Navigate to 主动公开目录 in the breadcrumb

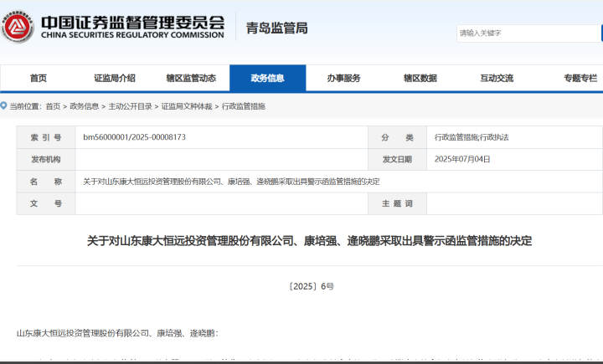[x=130, y=106]
